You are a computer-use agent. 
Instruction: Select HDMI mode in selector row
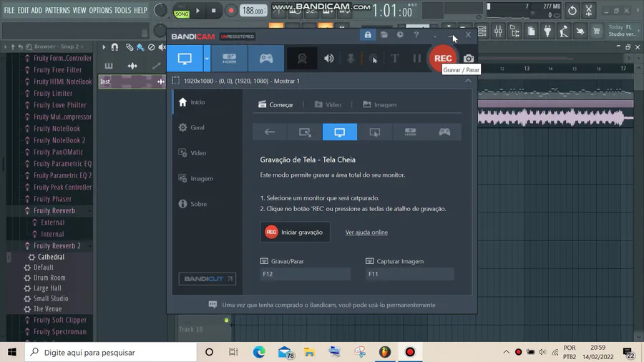[x=410, y=132]
